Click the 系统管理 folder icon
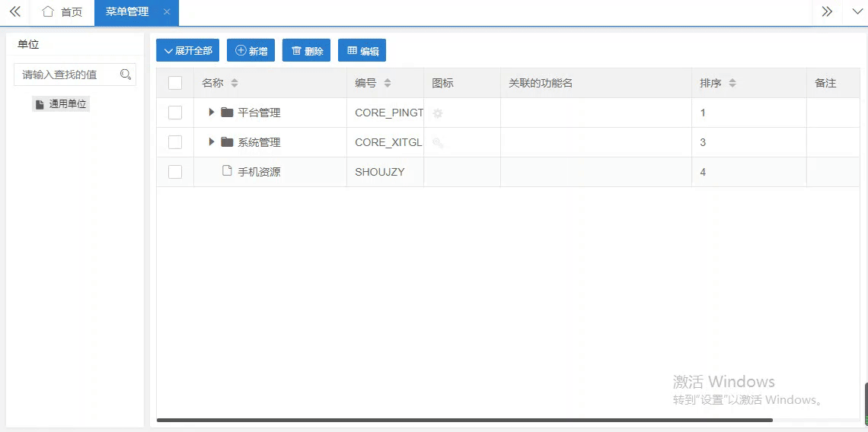This screenshot has height=432, width=868. pos(227,142)
